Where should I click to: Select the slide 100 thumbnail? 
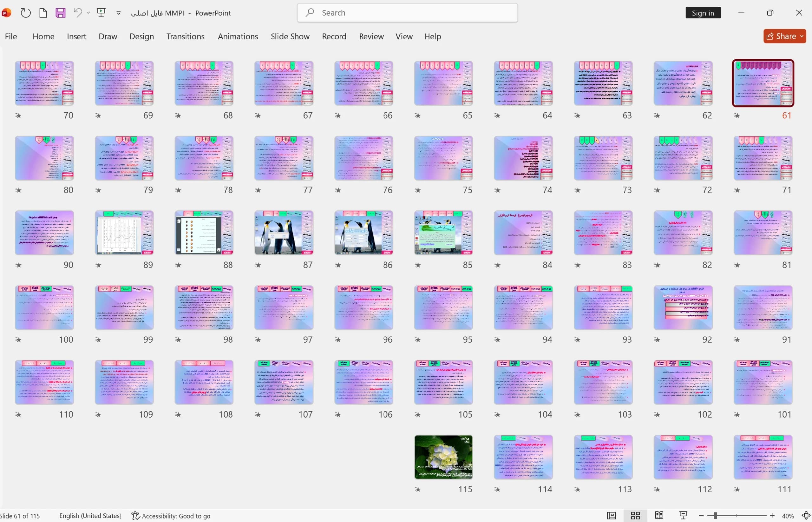coord(44,307)
